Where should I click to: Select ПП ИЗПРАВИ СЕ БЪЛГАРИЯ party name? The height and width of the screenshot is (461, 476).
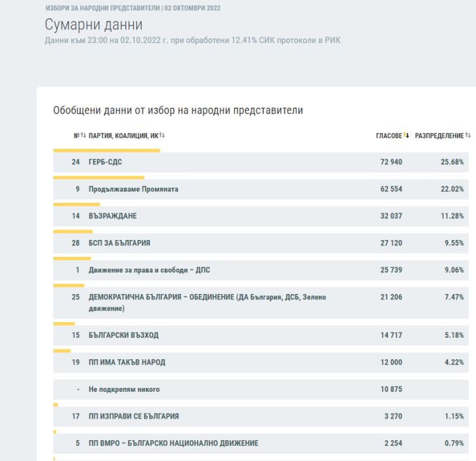click(134, 416)
